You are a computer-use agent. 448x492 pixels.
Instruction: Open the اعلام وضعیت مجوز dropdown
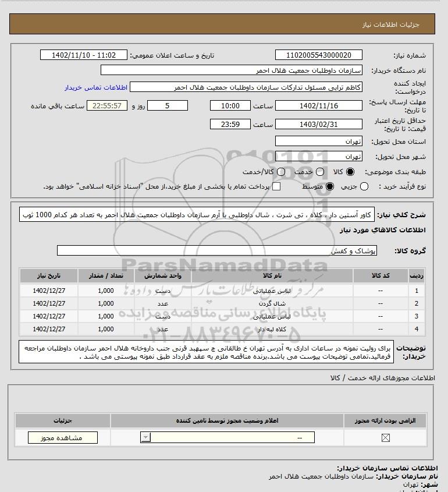pos(227,437)
